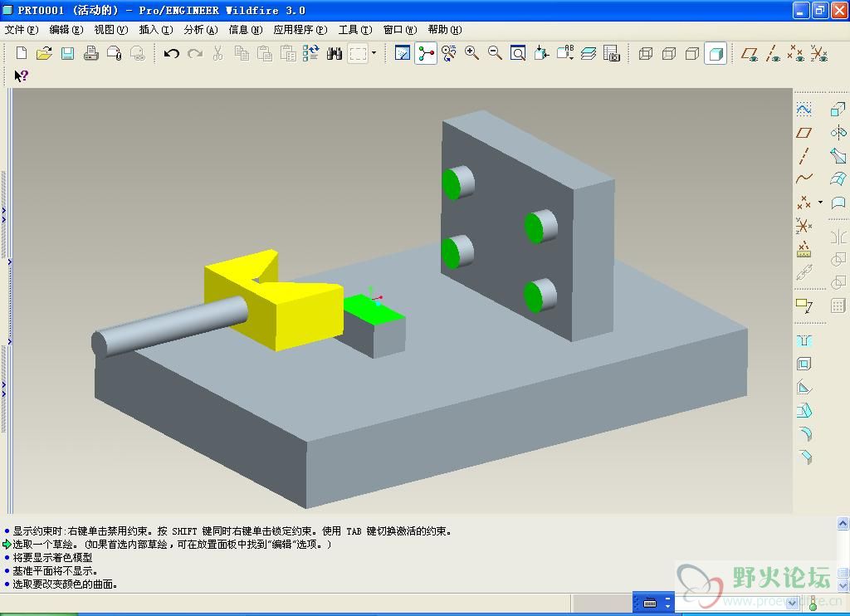Select the long gray cylinder shaft
The width and height of the screenshot is (850, 616).
(x=171, y=325)
